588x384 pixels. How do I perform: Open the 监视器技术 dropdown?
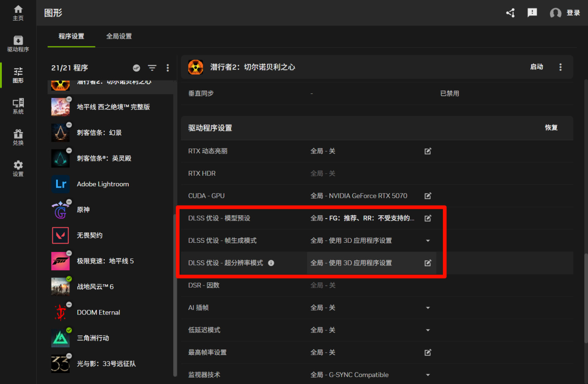(x=428, y=375)
